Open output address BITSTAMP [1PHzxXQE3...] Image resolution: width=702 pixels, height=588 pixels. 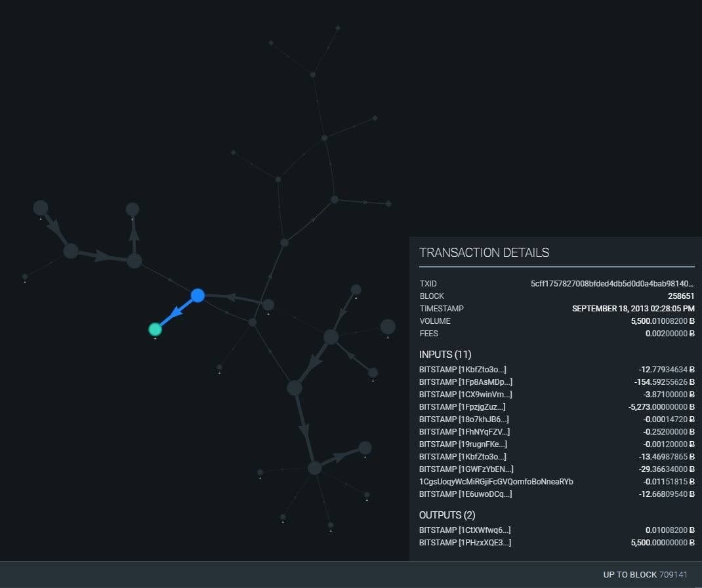465,543
